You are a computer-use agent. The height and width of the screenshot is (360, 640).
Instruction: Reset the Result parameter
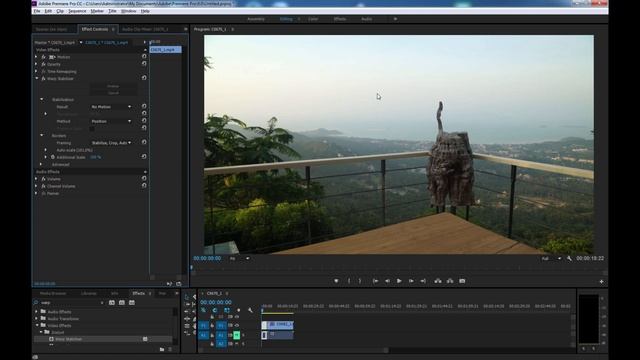click(x=144, y=106)
